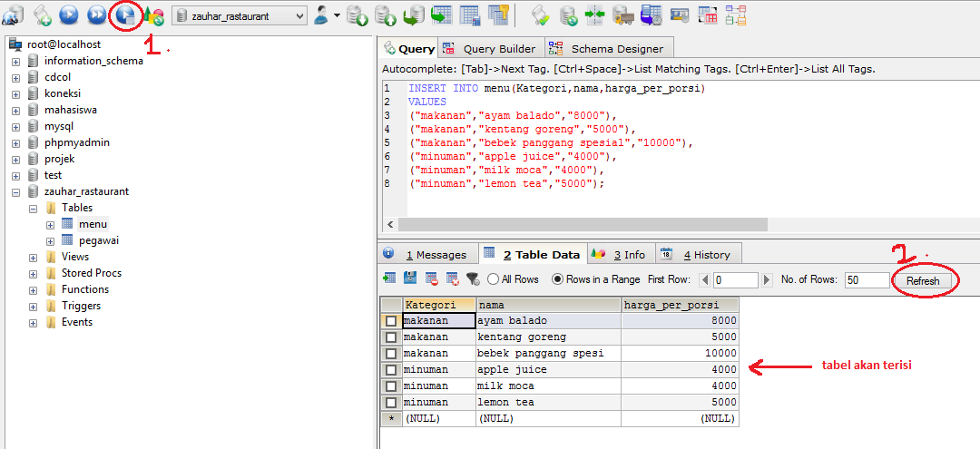Expand the Triggers folder node

pos(34,306)
